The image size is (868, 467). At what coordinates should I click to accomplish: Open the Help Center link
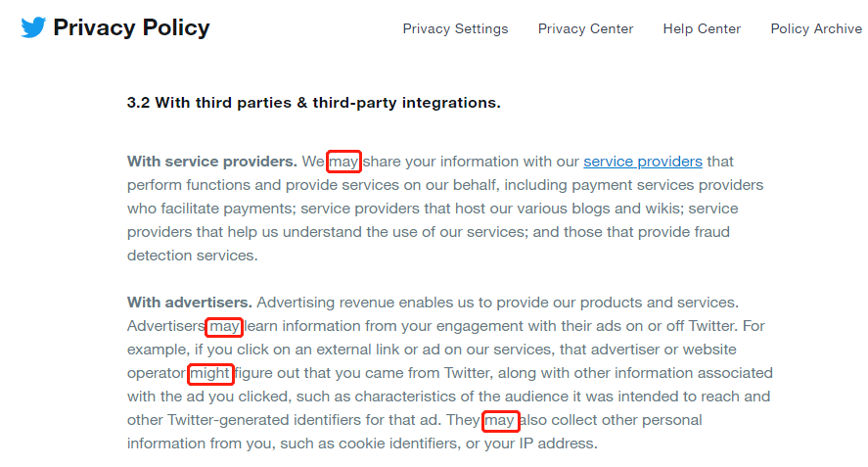click(702, 28)
